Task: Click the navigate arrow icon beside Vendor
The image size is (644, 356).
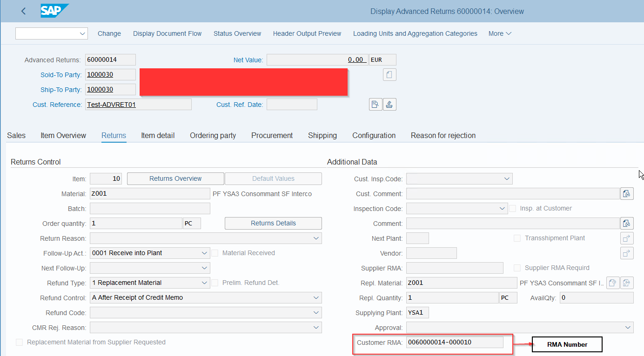Action: coord(627,253)
